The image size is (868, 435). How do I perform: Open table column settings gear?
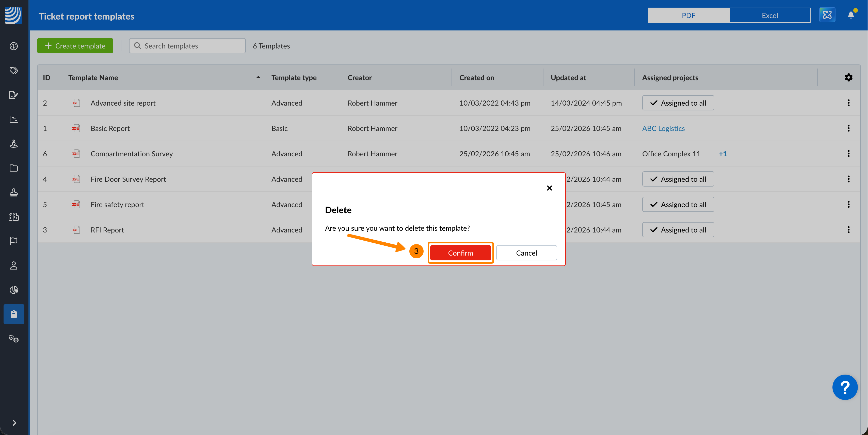click(x=848, y=77)
